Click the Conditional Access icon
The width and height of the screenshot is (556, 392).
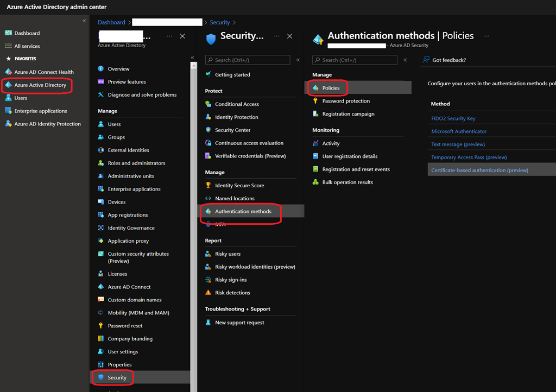coord(208,104)
